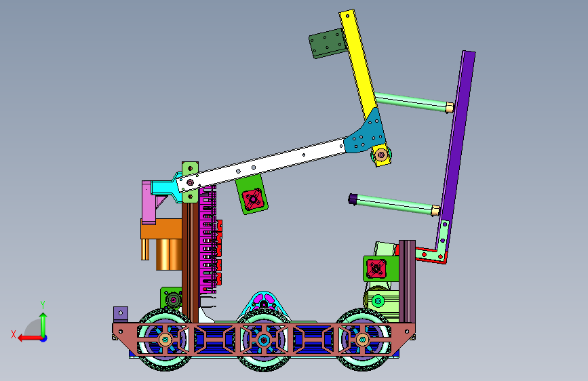
Task: Select the middle wheel hub
Action: [x=264, y=340]
